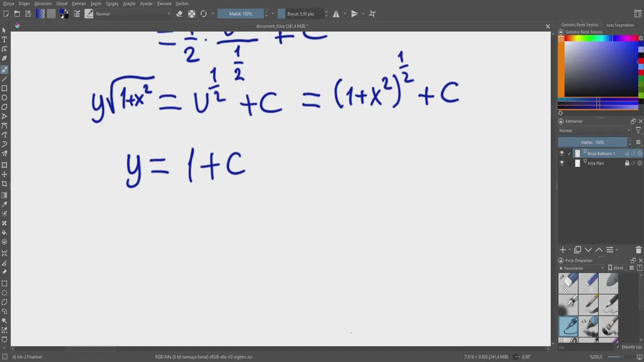Select the Ellipse tool
Screen dimensions: 644x362
(5, 98)
